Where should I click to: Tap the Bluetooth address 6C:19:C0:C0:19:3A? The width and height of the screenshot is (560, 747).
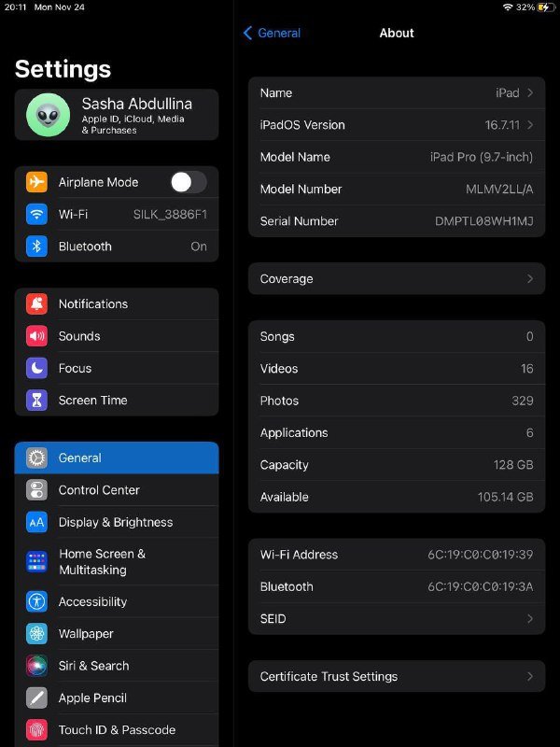[480, 586]
